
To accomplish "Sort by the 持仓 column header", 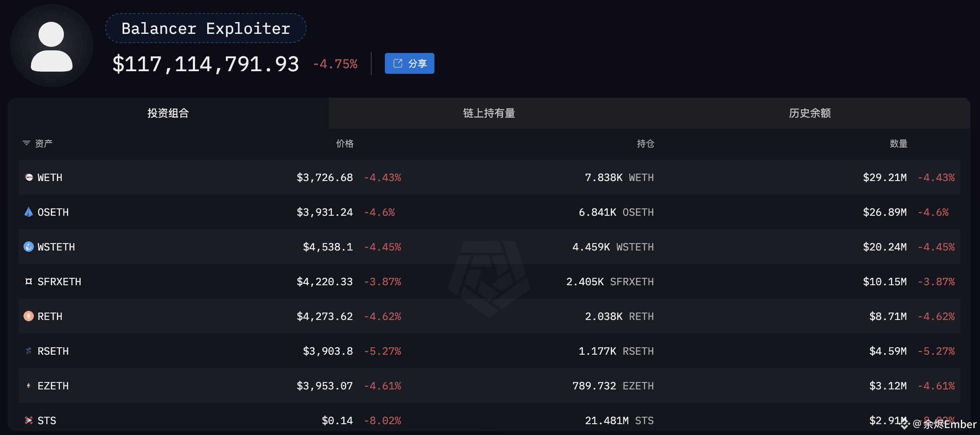I will 646,144.
